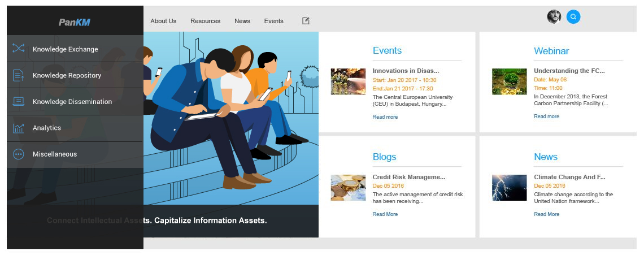Open the Innovations in Disas... event title
Image resolution: width=644 pixels, height=255 pixels.
[406, 71]
